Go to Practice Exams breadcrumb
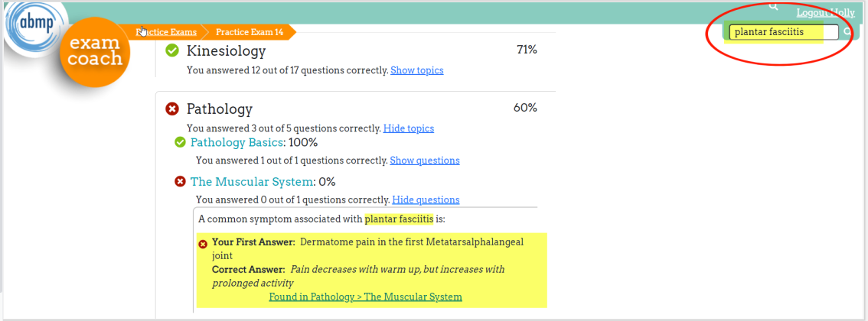 point(166,32)
